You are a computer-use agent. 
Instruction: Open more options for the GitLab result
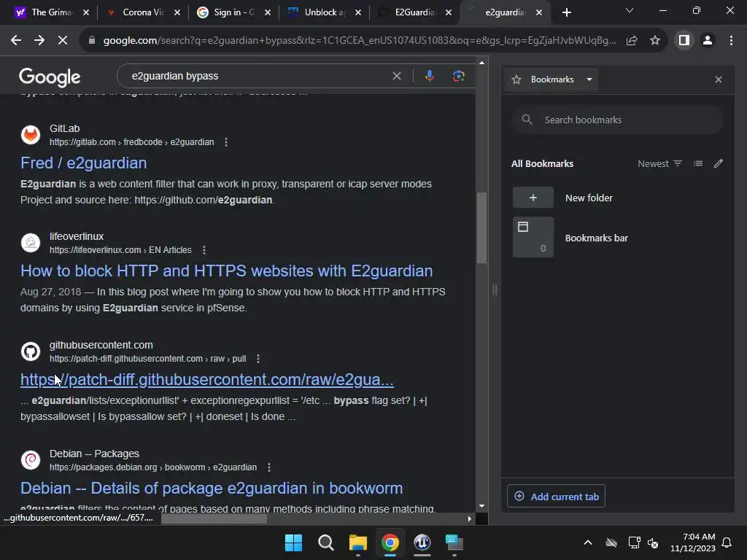tap(226, 142)
